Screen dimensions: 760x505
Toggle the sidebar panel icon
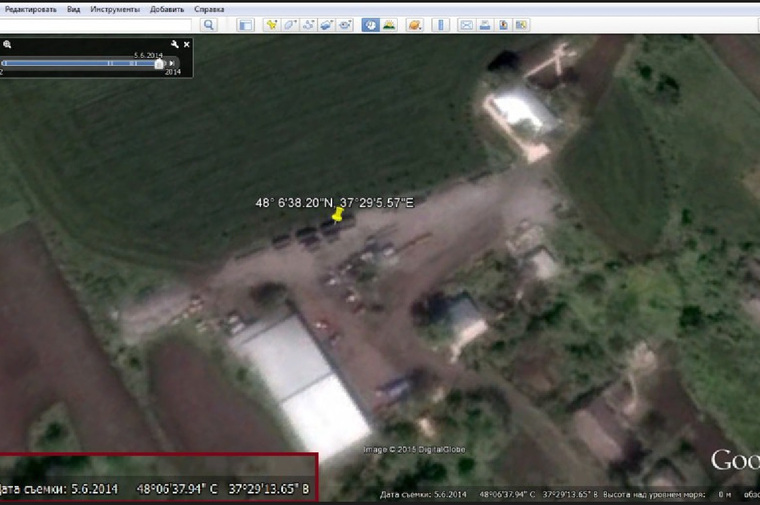coord(245,25)
